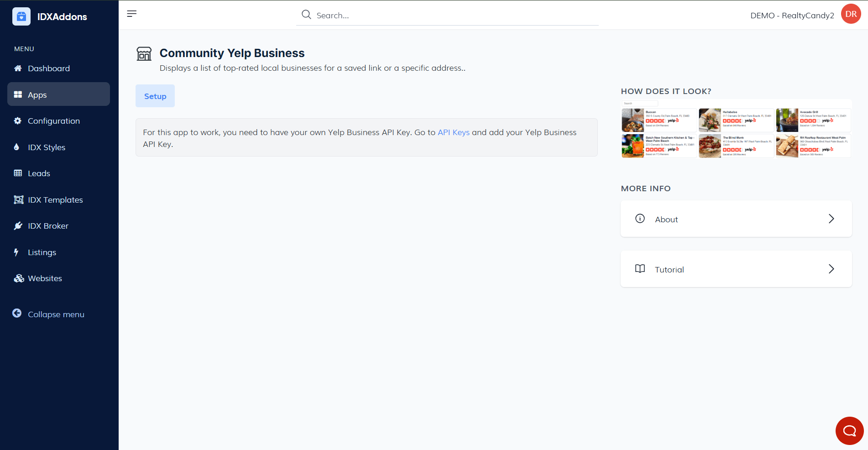Expand the About chevron arrow
This screenshot has width=868, height=450.
click(831, 219)
